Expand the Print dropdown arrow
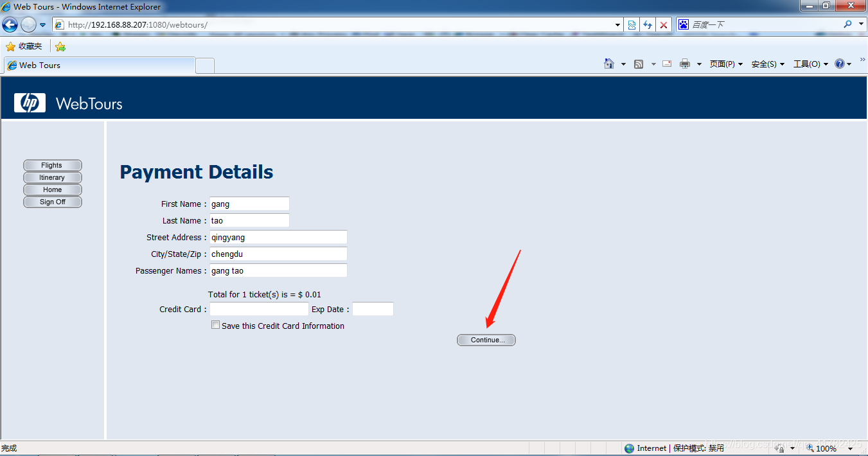The height and width of the screenshot is (456, 868). pos(699,64)
